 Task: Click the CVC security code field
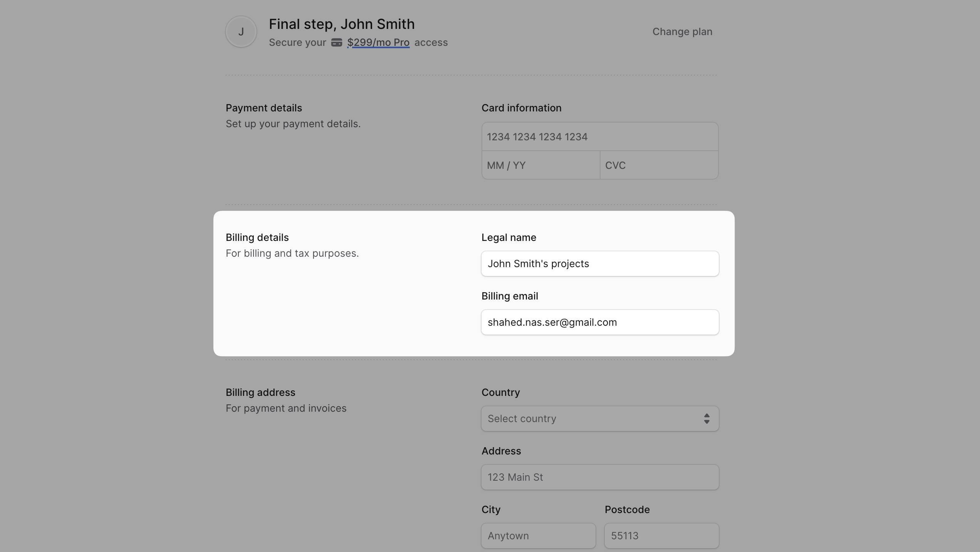click(x=659, y=165)
